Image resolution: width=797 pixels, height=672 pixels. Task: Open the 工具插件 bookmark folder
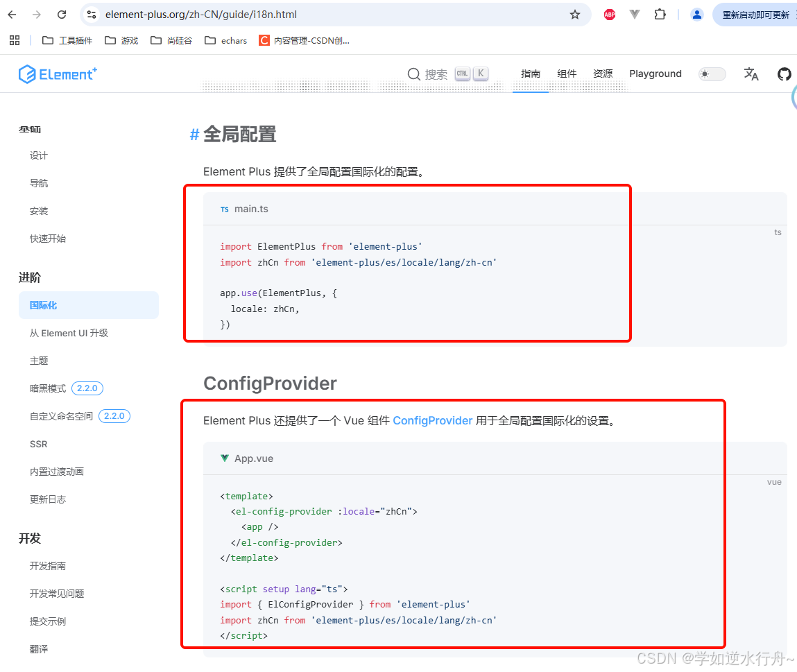click(x=67, y=40)
